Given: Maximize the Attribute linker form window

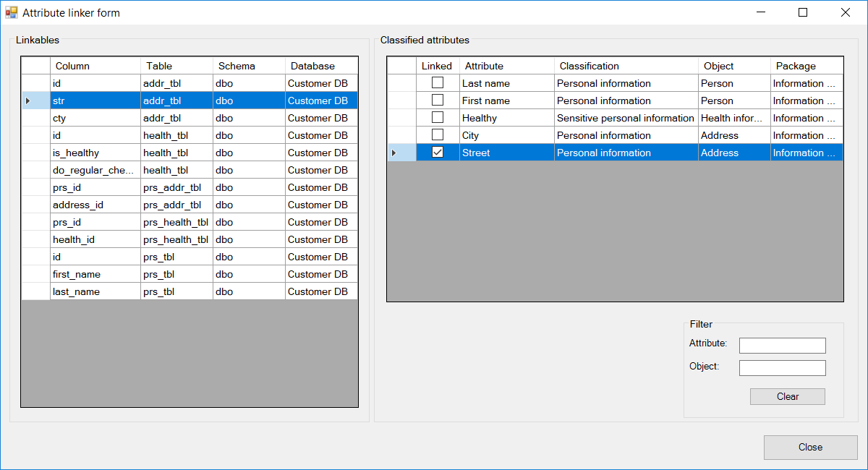Looking at the screenshot, I should [803, 12].
